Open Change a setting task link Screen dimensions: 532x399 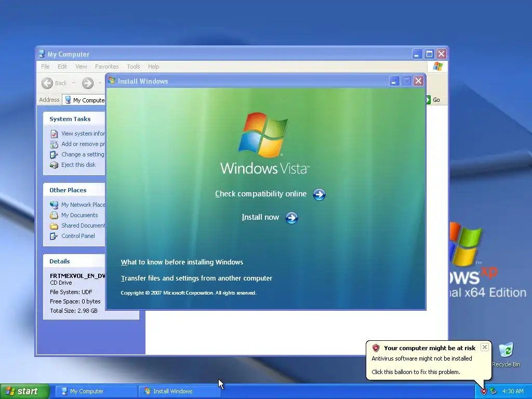point(83,154)
